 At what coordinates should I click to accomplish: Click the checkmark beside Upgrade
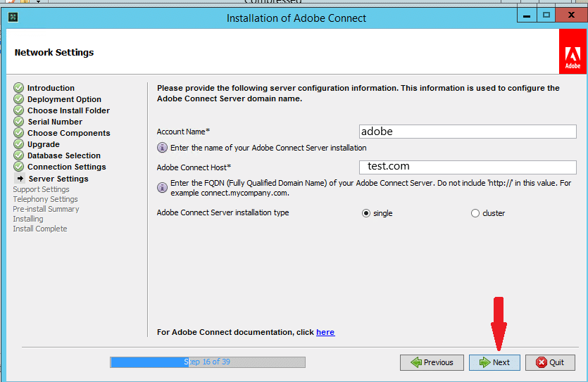19,144
